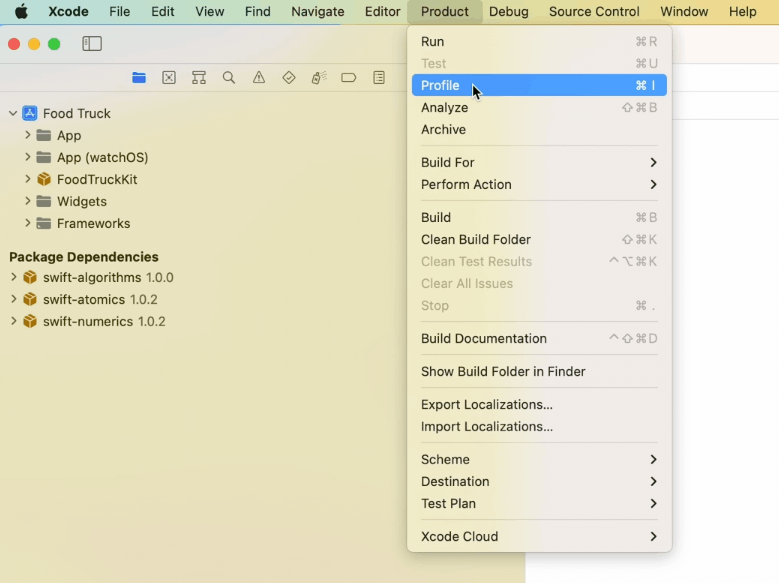Click the swift-algorithms package icon
779x583 pixels.
[30, 277]
